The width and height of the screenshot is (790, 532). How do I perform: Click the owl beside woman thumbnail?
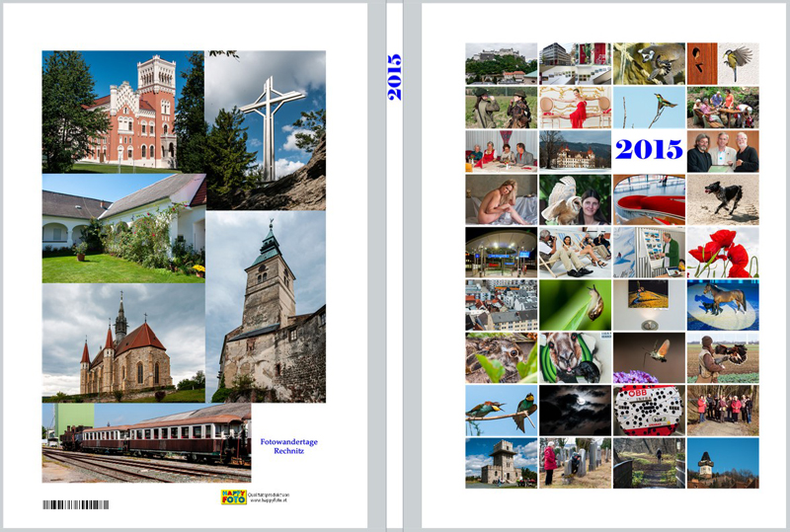coord(575,199)
